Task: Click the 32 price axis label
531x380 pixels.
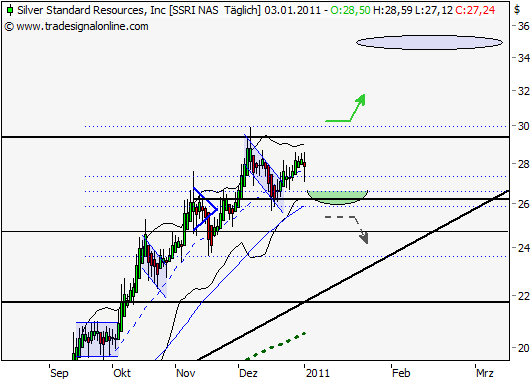Action: pyautogui.click(x=524, y=91)
